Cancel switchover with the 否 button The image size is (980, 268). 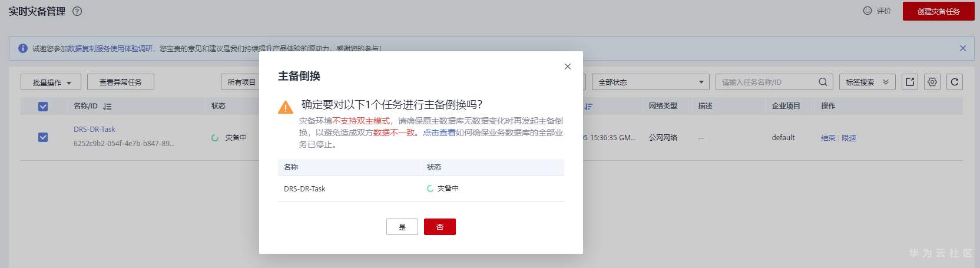440,227
